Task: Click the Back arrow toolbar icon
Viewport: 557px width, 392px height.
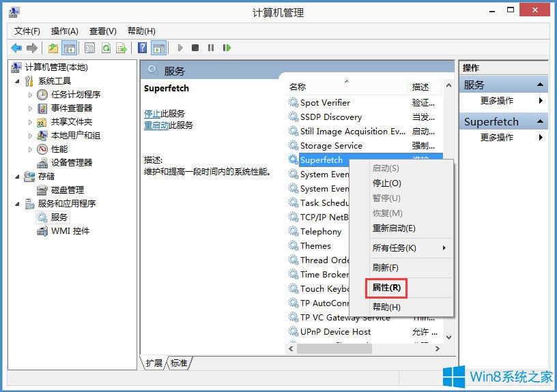Action: [x=16, y=48]
